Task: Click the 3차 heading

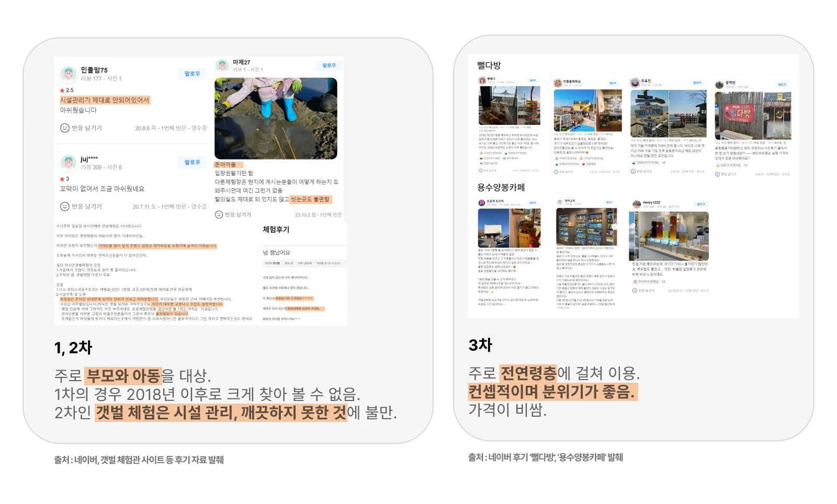Action: 480,345
